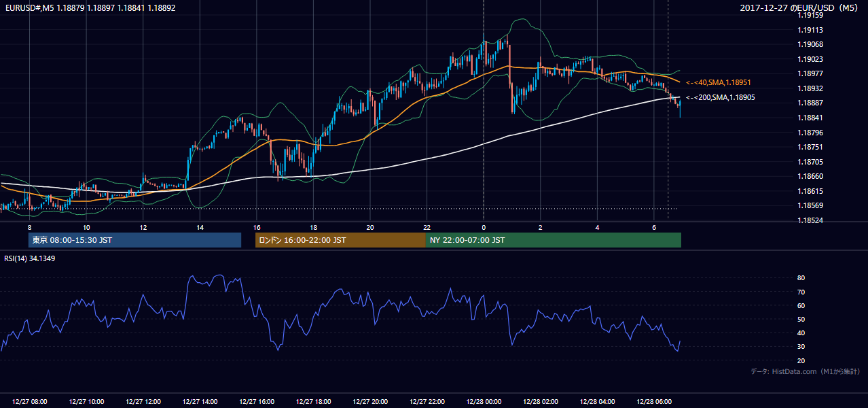868x408 pixels.
Task: Click RSI level 70 on the scale
Action: (801, 292)
